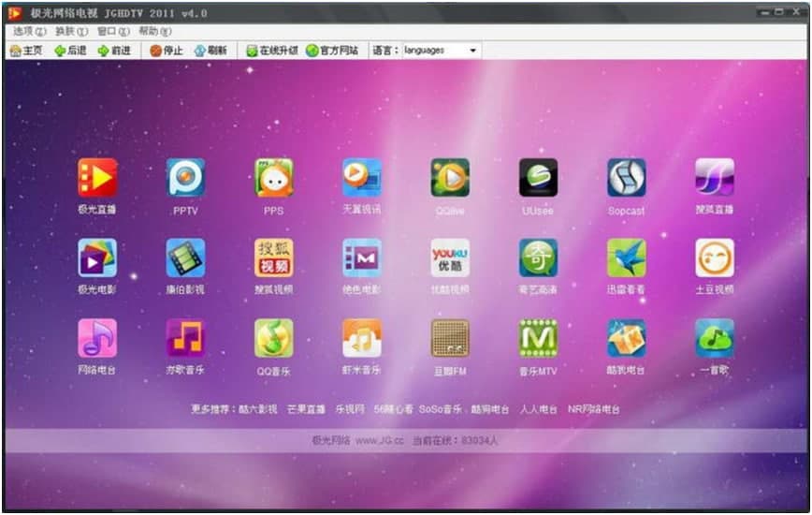Click the www.JG.cc footer link
812x515 pixels.
pos(379,441)
